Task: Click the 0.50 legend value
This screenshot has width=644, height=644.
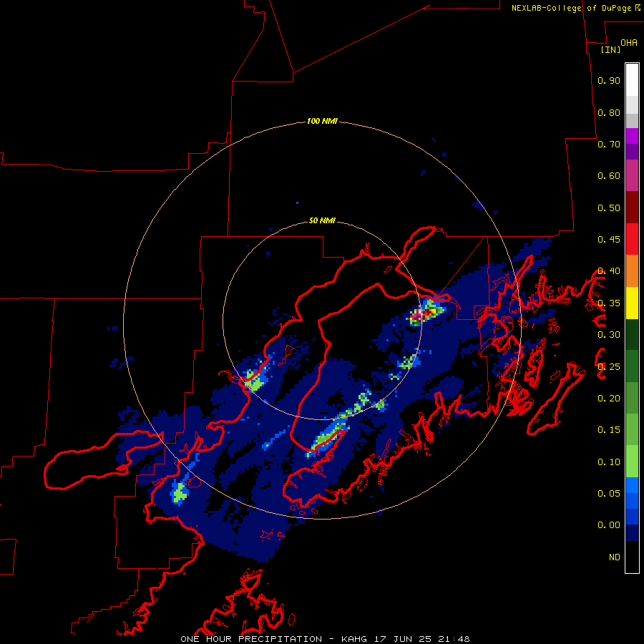Action: [x=609, y=208]
